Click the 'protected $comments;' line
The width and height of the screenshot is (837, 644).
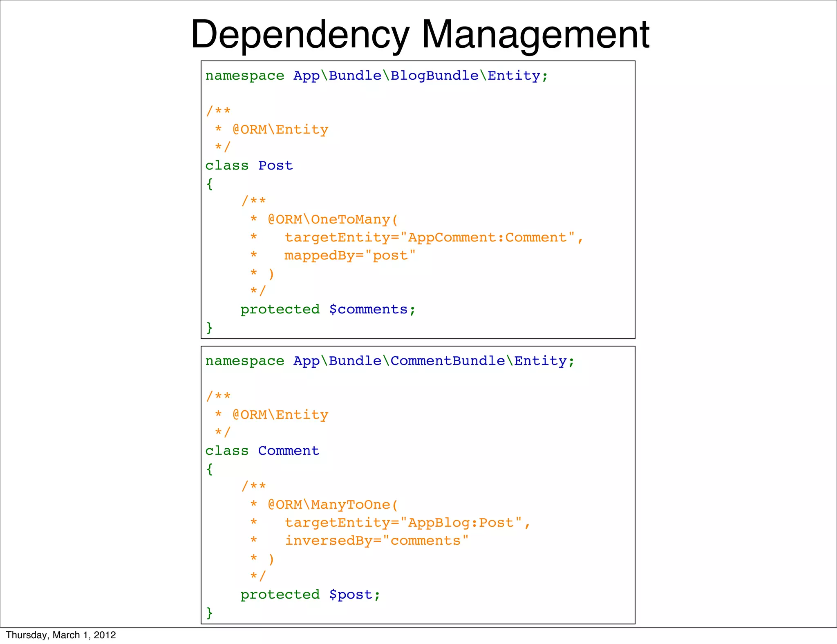[x=328, y=309]
